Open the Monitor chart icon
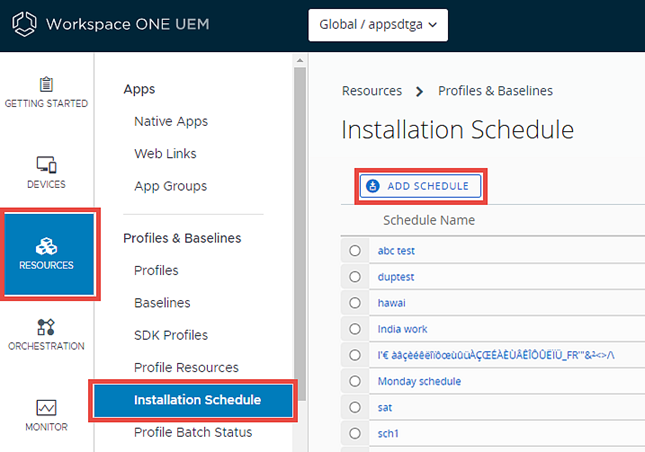645x452 pixels. click(46, 408)
